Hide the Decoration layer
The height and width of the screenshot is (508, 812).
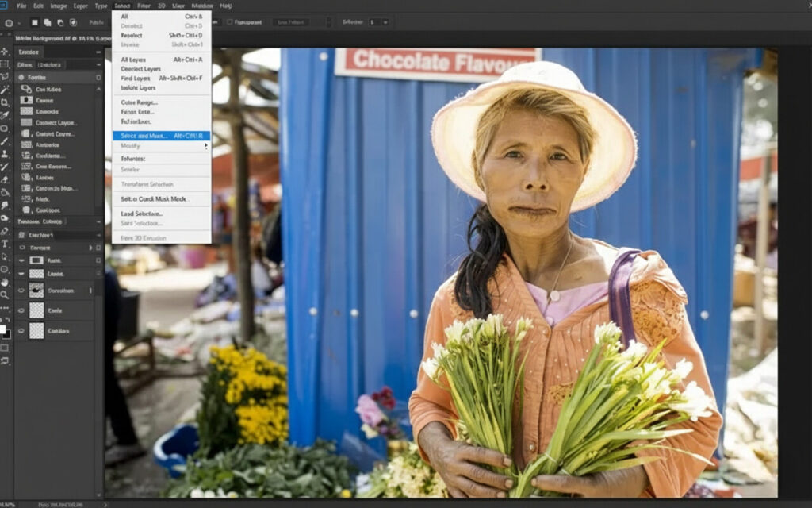(21, 290)
